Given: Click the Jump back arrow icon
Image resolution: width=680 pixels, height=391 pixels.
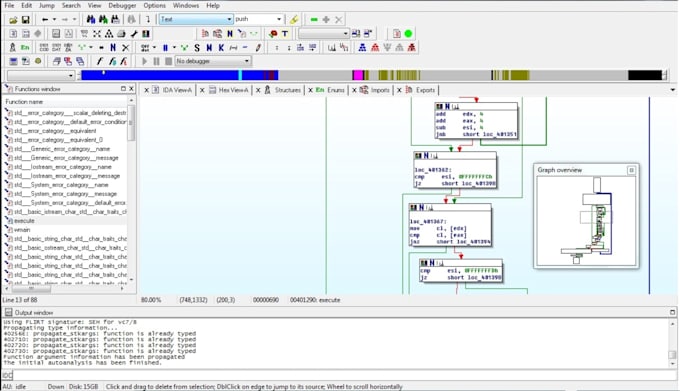Looking at the screenshot, I should point(45,20).
